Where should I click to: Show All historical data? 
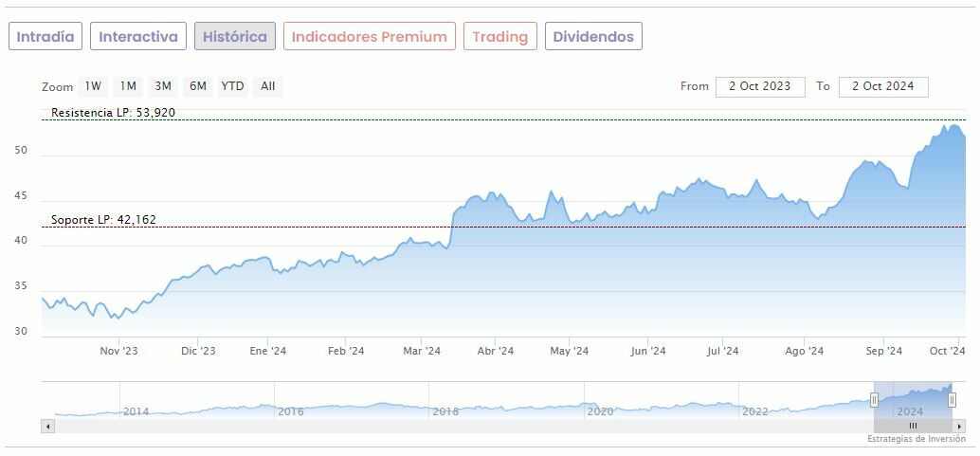tap(268, 86)
